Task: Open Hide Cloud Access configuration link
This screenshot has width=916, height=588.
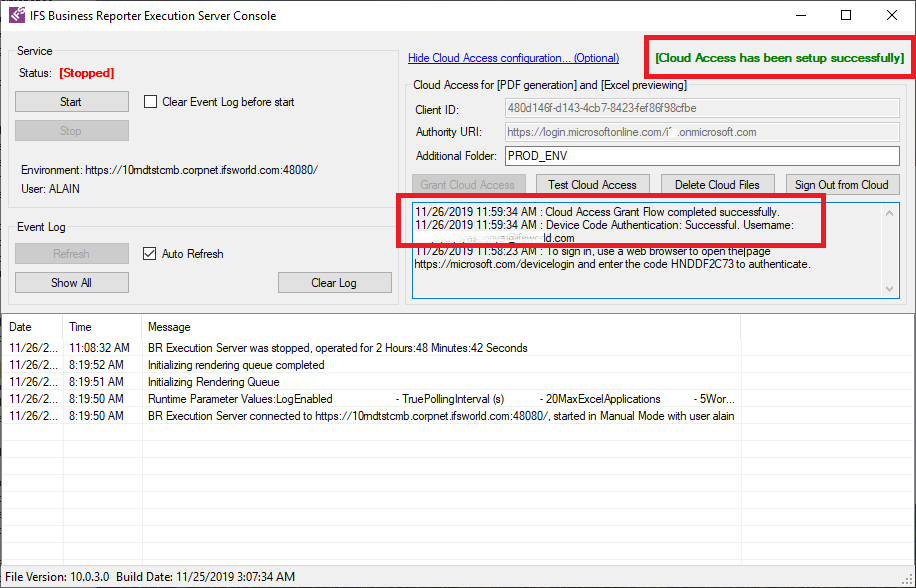Action: [x=513, y=58]
